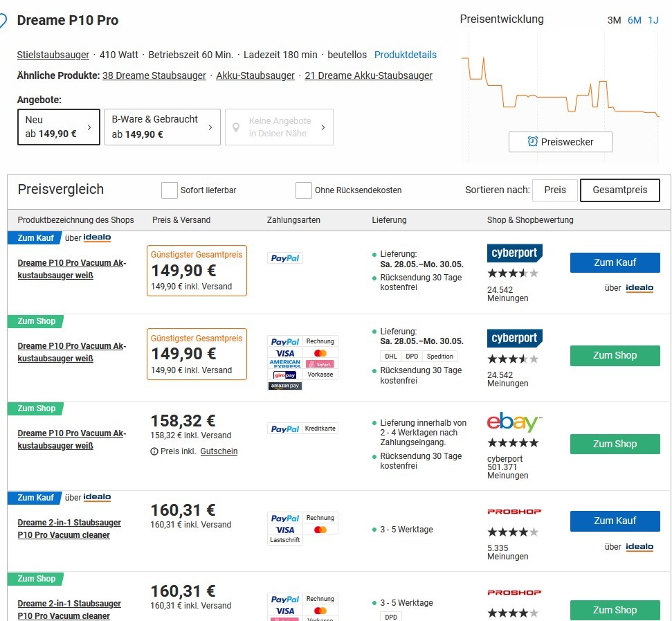Viewport: 672px width, 621px height.
Task: Open the Gutschein link in the ebay offer
Action: click(219, 451)
